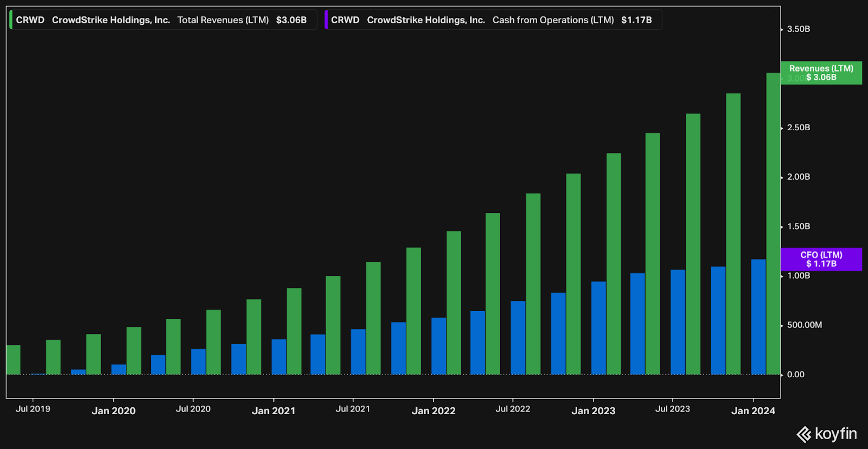Click the last blue cash flow bar at Jan 2024
This screenshot has height=449, width=868.
(x=758, y=317)
